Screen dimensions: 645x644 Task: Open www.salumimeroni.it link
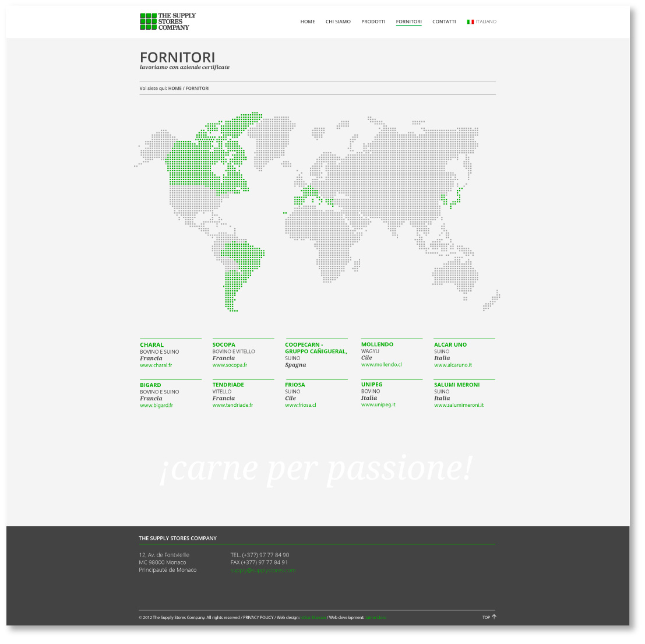point(459,405)
